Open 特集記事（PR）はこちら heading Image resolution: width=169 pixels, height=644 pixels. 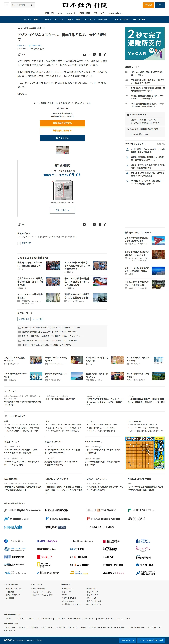[138, 232]
